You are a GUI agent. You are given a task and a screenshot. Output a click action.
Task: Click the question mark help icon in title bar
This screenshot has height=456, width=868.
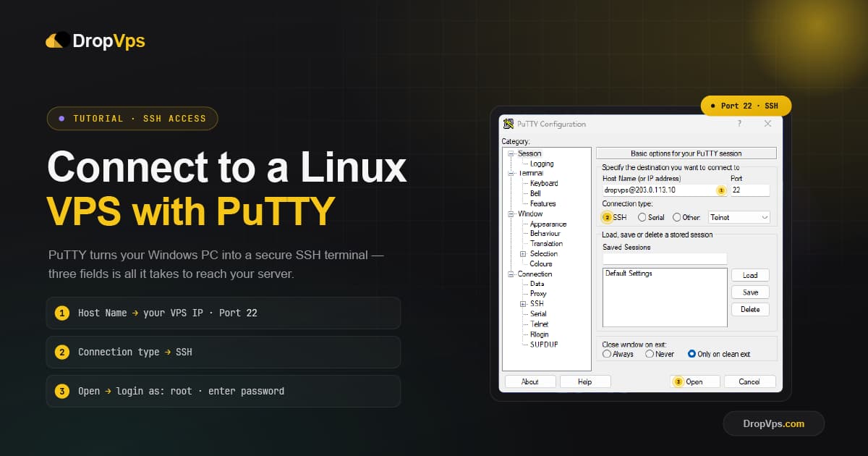point(739,124)
